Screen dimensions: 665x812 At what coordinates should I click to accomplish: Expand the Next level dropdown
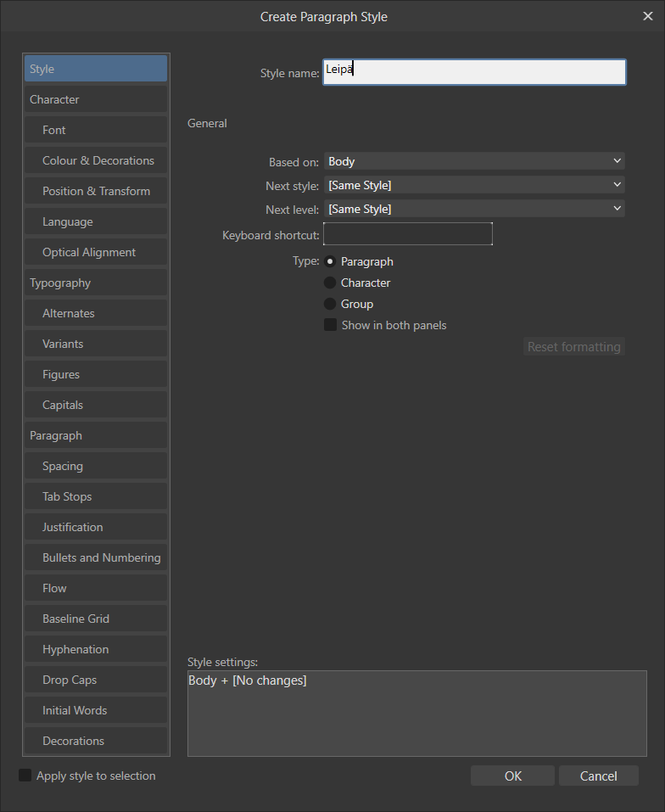474,210
